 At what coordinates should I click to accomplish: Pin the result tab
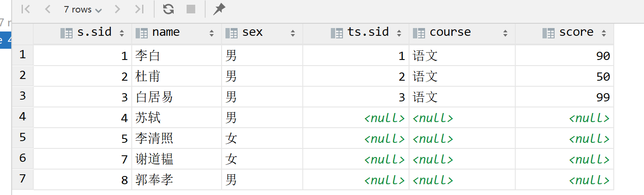(219, 9)
